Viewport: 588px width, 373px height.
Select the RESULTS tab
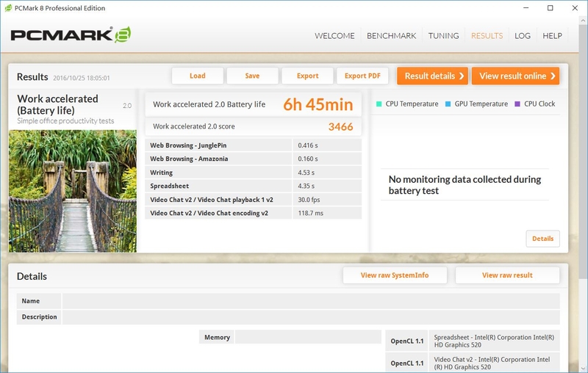(487, 35)
